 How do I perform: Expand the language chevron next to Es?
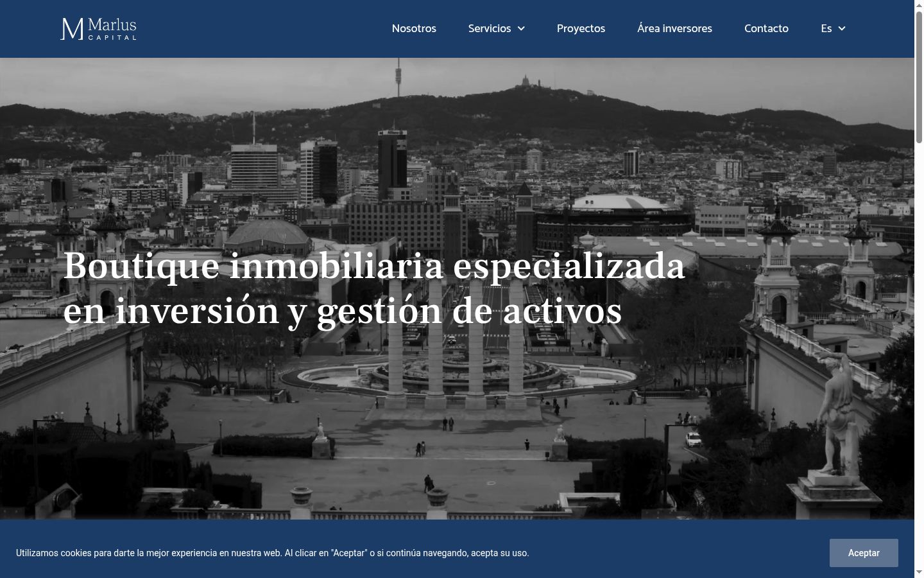[842, 29]
